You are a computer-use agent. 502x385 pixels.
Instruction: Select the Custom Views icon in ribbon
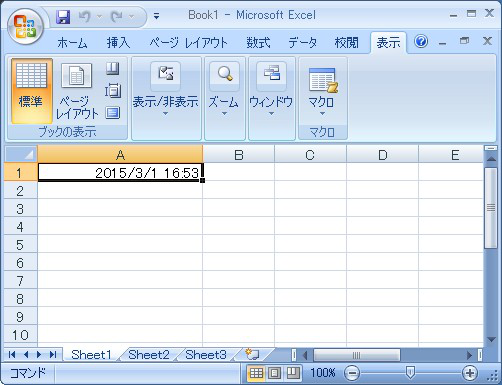[x=113, y=91]
